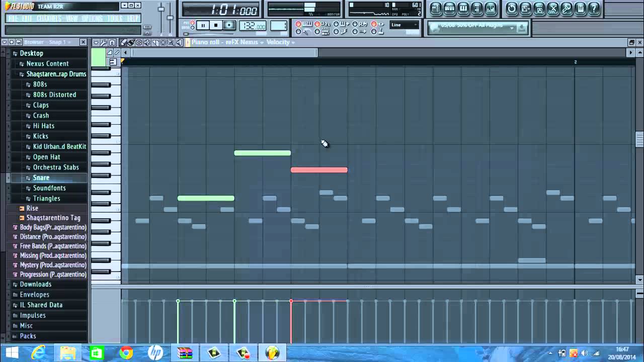The height and width of the screenshot is (362, 644).
Task: Click the Help question mark icon
Action: click(594, 8)
